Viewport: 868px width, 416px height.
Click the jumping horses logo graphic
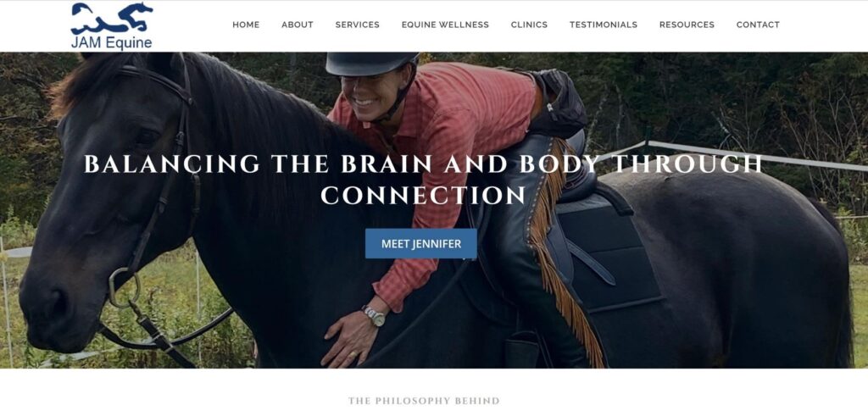pyautogui.click(x=112, y=18)
